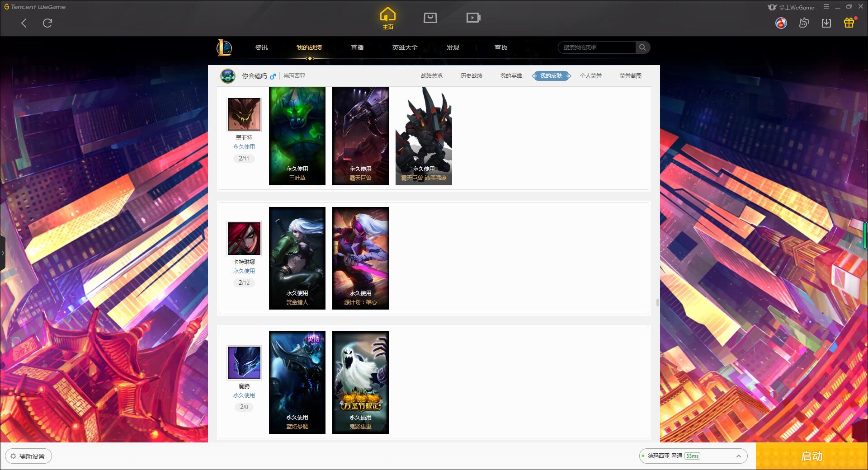Viewport: 868px width, 470px height.
Task: Click the 德玛西亚 server label by summoner
Action: click(x=294, y=76)
